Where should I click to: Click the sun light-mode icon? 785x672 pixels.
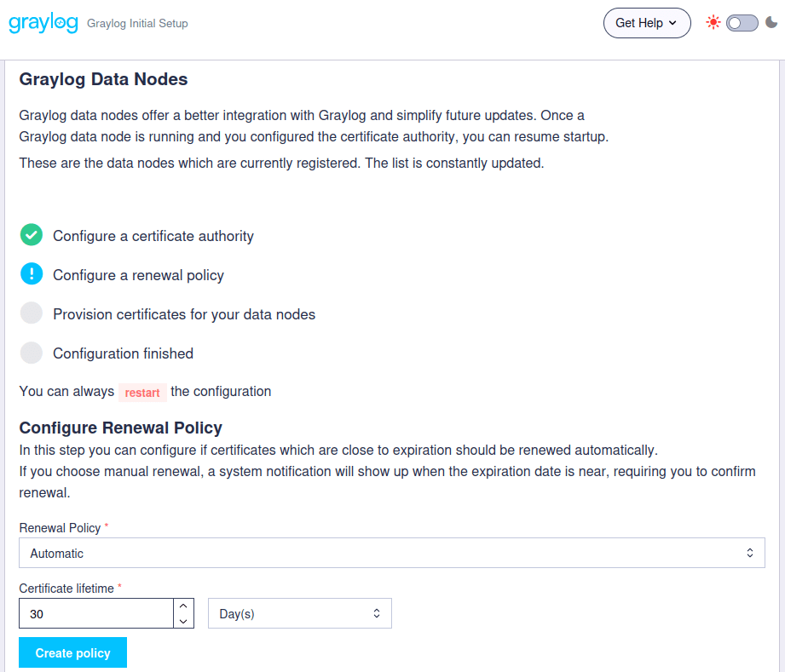click(x=713, y=22)
